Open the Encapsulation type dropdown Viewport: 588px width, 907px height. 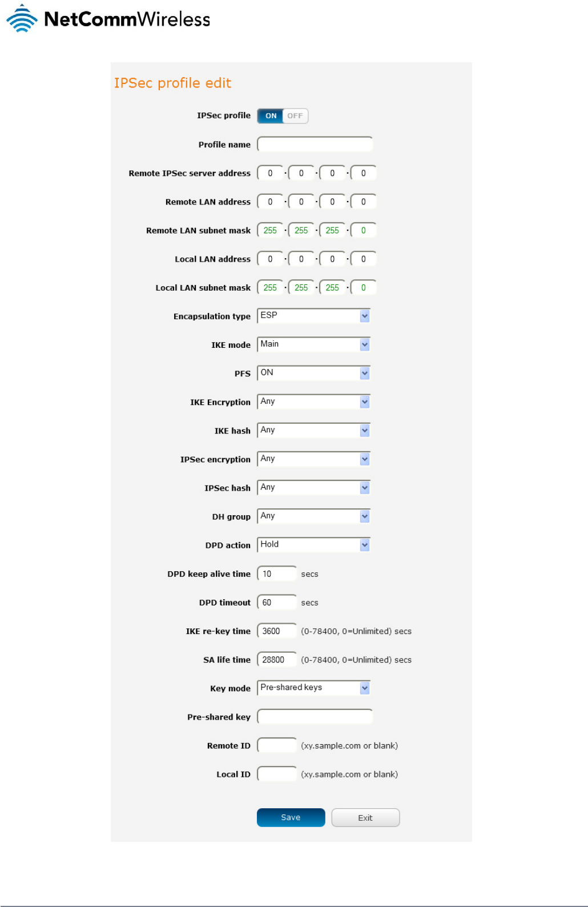click(313, 316)
